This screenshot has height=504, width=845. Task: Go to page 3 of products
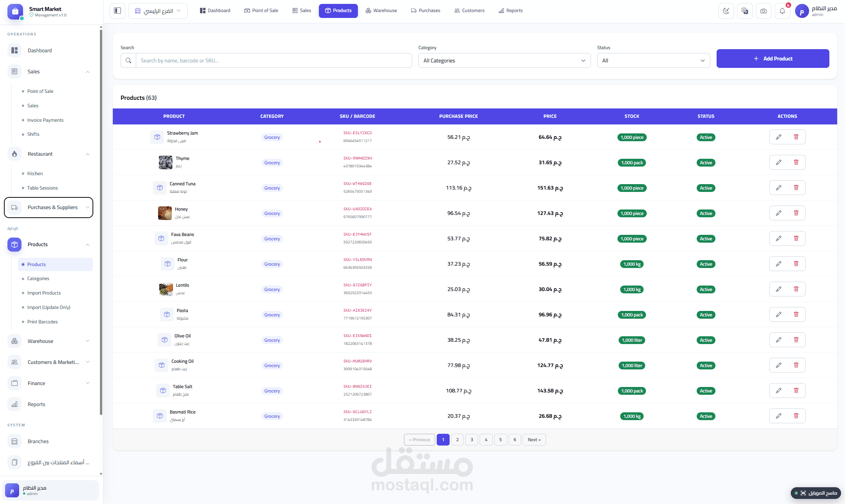coord(471,440)
